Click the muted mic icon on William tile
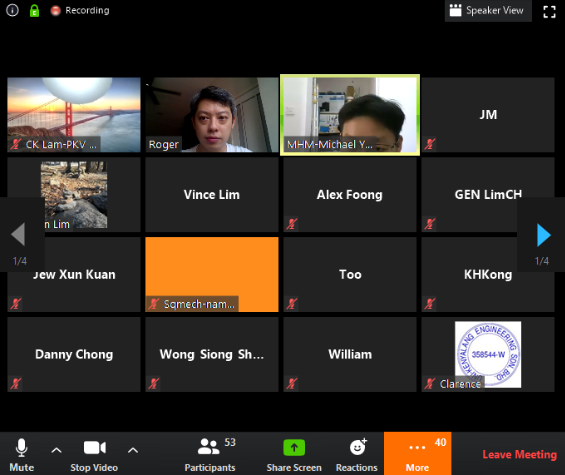Image resolution: width=565 pixels, height=475 pixels. coord(292,383)
